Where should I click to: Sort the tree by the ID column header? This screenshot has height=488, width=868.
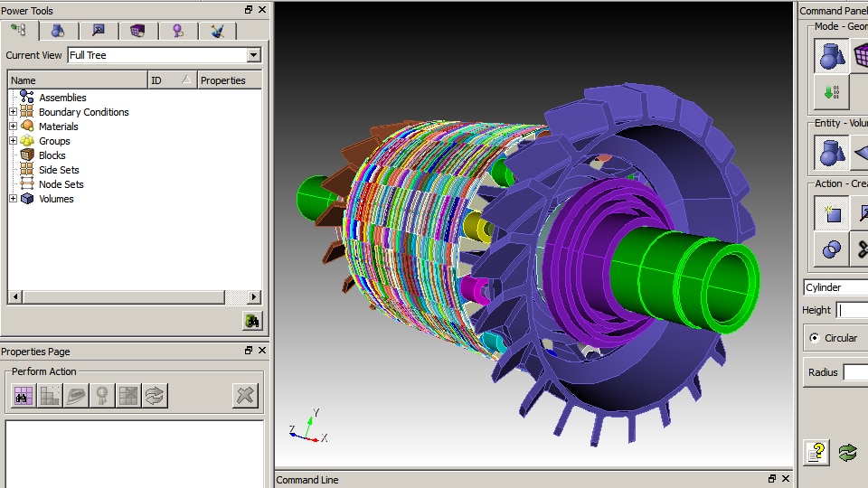(172, 80)
